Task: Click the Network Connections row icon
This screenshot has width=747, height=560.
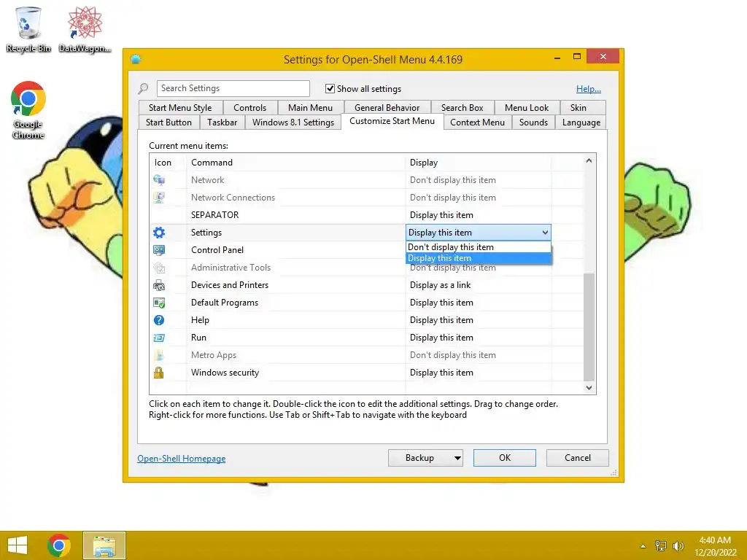Action: [158, 197]
